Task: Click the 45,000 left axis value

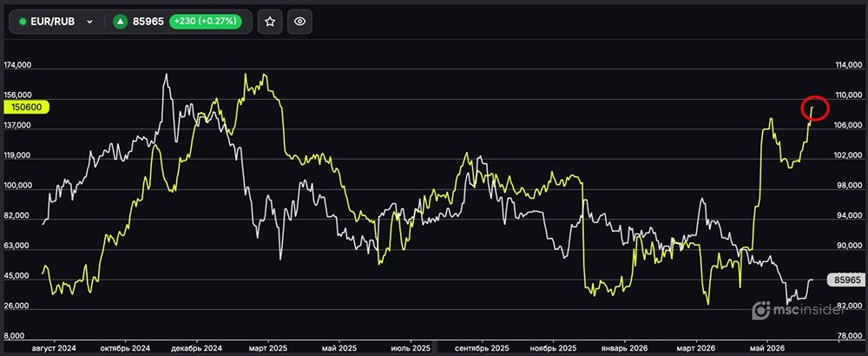Action: click(x=17, y=276)
